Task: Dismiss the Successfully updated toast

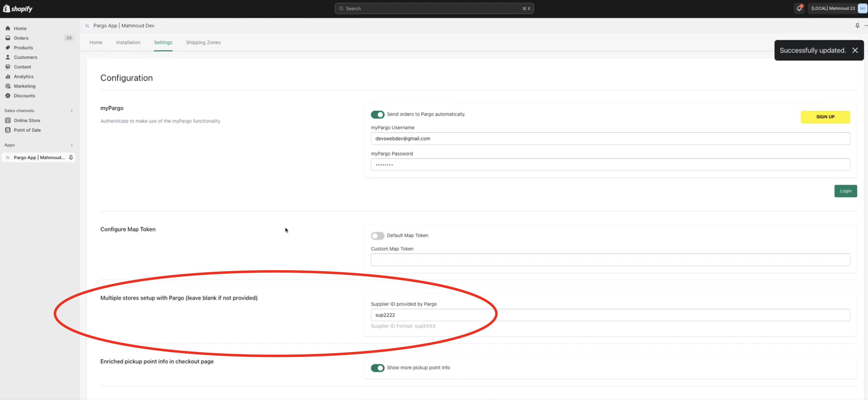Action: pos(855,50)
